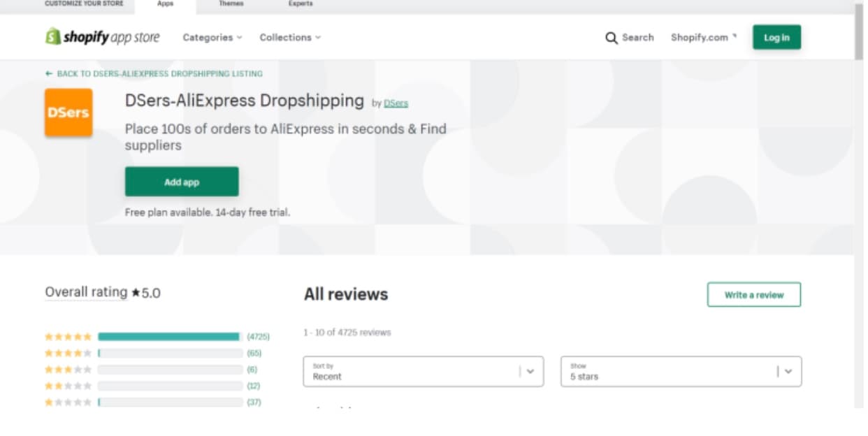Viewport: 868px width, 436px height.
Task: Open the DSers developer link
Action: tap(396, 103)
